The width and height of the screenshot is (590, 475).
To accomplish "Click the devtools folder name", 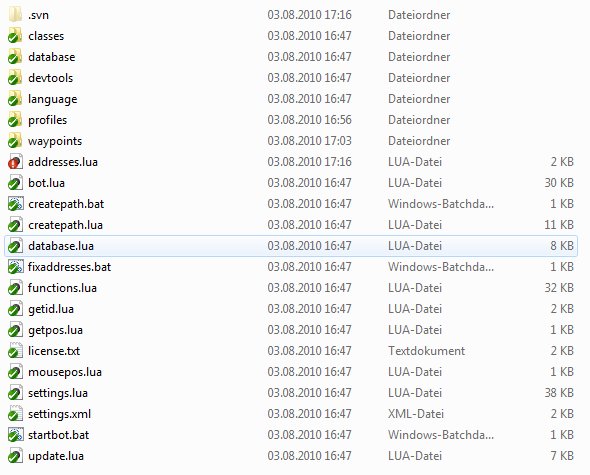I will point(50,78).
